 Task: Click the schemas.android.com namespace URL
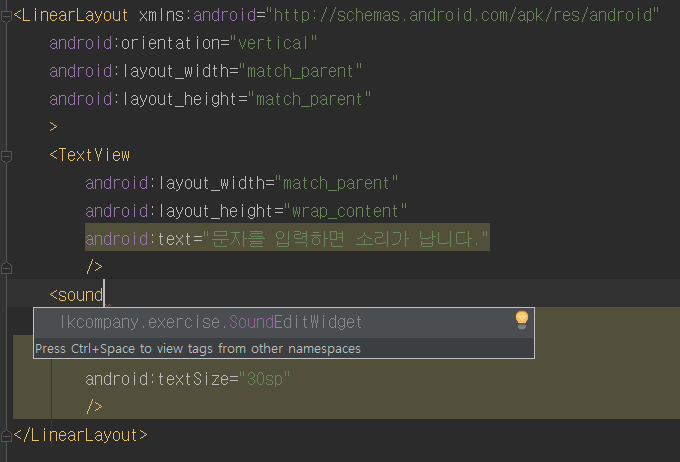(x=462, y=16)
